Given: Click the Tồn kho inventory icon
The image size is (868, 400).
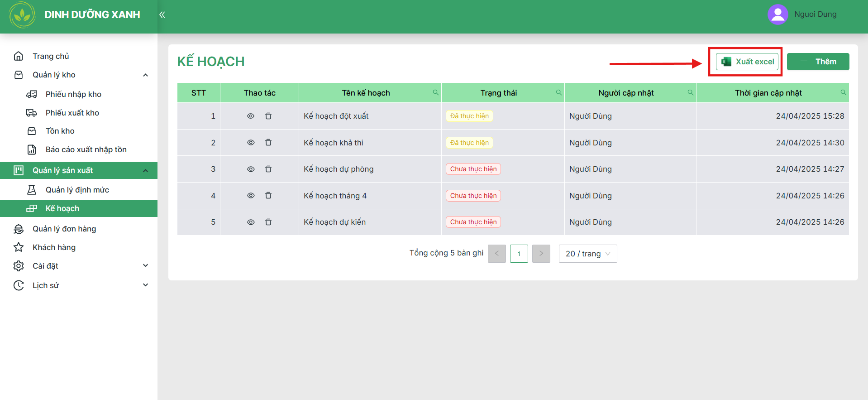Looking at the screenshot, I should click(x=32, y=131).
